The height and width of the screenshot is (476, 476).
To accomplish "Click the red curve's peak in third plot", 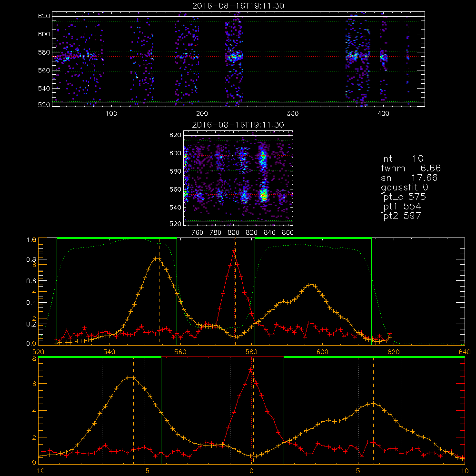I will click(x=234, y=251).
